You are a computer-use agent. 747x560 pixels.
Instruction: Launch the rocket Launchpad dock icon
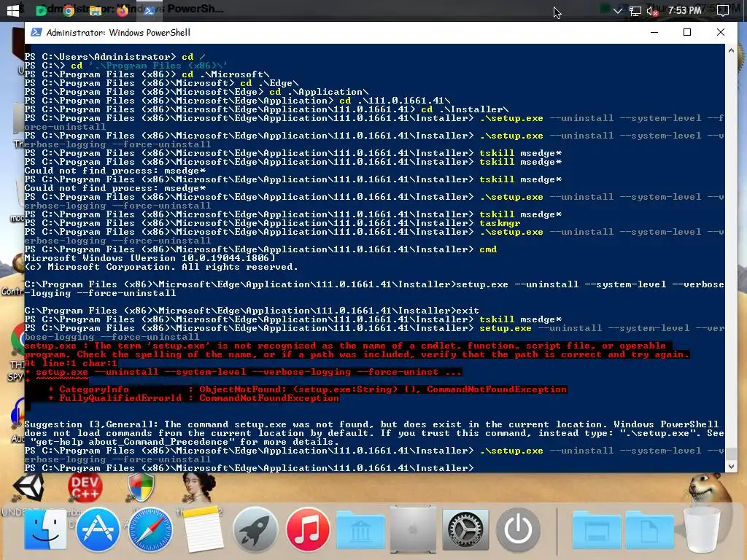click(x=255, y=529)
